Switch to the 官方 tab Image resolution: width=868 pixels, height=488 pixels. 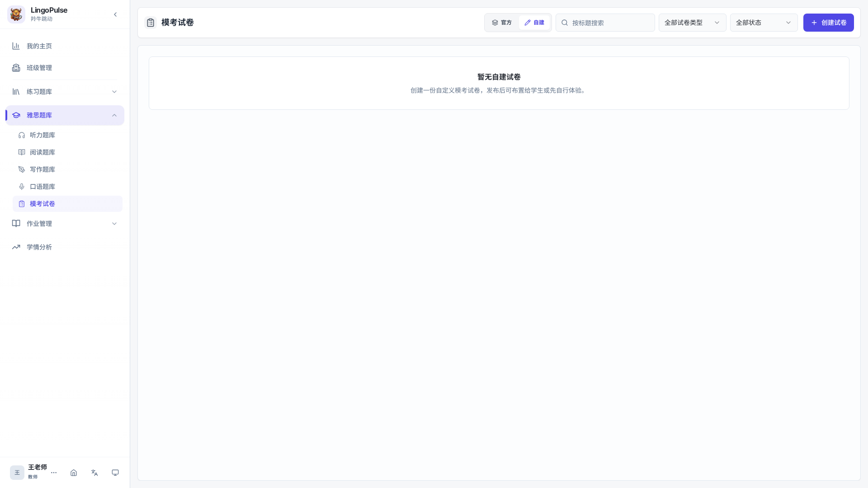502,23
